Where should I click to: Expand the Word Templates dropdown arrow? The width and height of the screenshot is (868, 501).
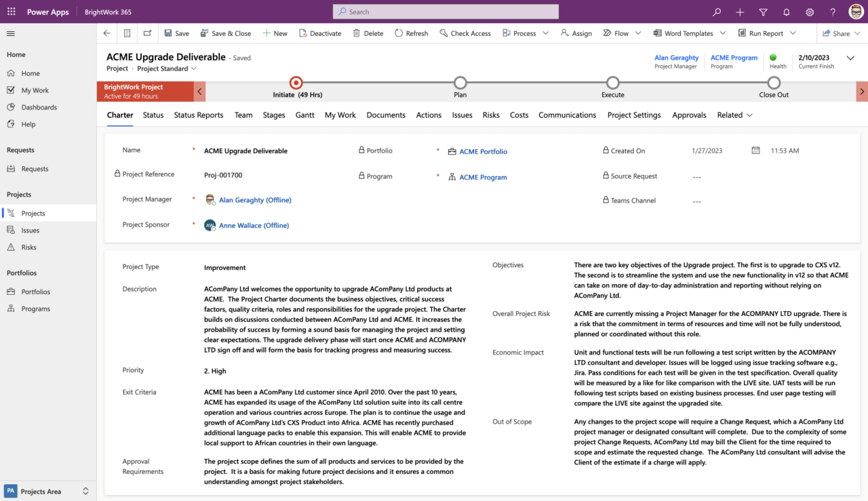[x=723, y=33]
